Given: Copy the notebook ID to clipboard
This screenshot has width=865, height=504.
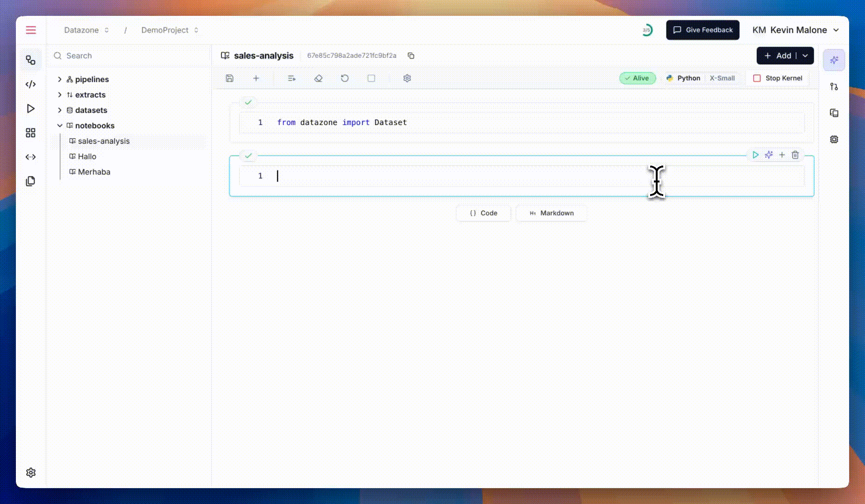Looking at the screenshot, I should pos(411,56).
